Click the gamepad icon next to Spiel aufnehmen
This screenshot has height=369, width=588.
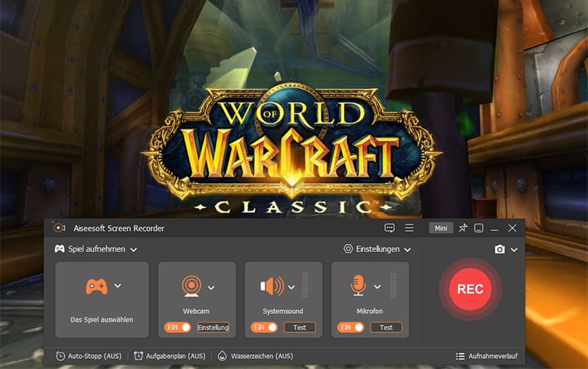[60, 248]
